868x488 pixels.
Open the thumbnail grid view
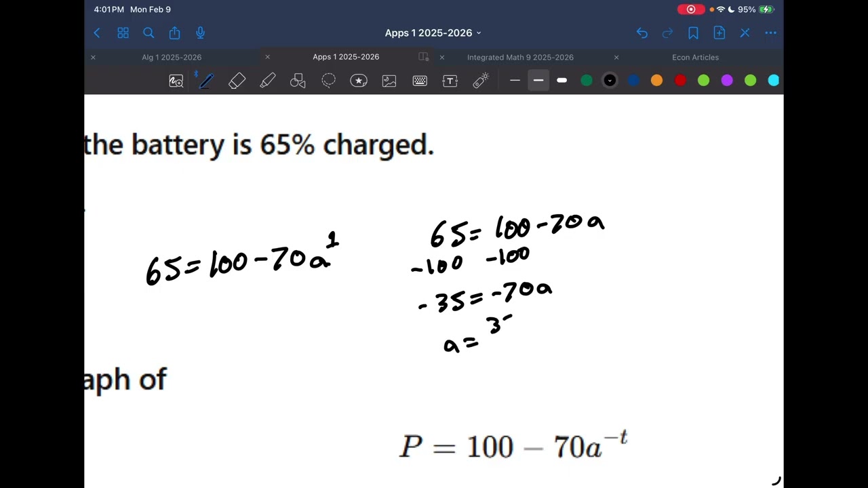[x=123, y=33]
